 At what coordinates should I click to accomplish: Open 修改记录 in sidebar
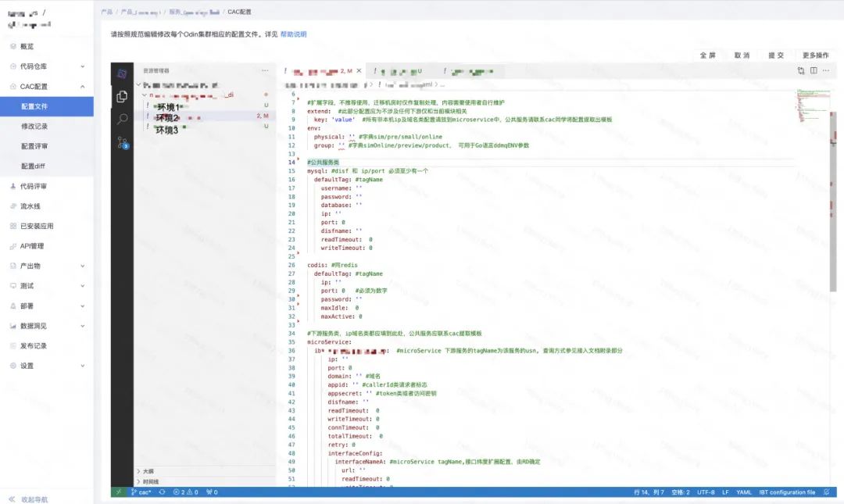tap(34, 127)
